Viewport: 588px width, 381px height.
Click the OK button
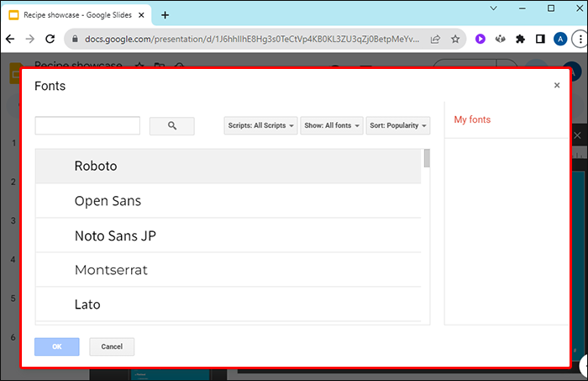click(57, 347)
